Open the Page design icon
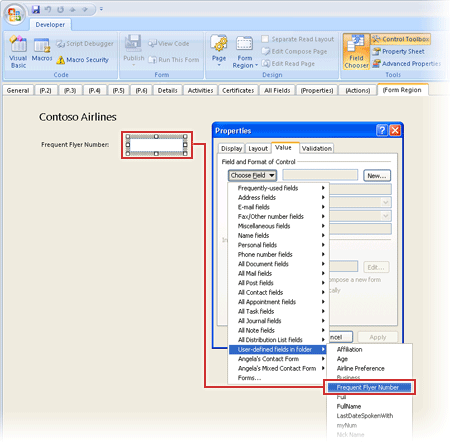 (219, 44)
